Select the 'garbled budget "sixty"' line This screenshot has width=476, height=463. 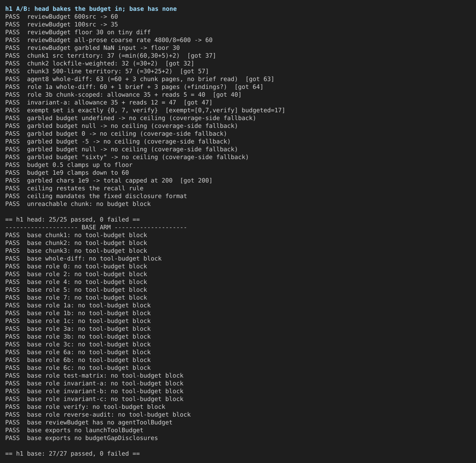(127, 157)
